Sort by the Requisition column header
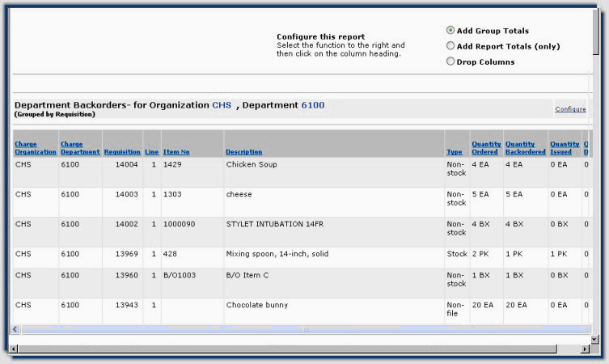The height and width of the screenshot is (364, 609). 122,152
